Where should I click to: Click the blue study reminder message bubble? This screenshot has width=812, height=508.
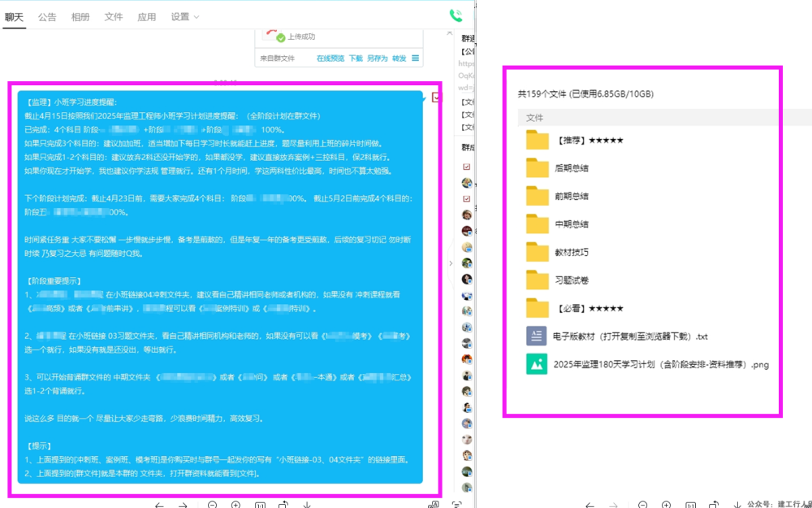pos(220,287)
